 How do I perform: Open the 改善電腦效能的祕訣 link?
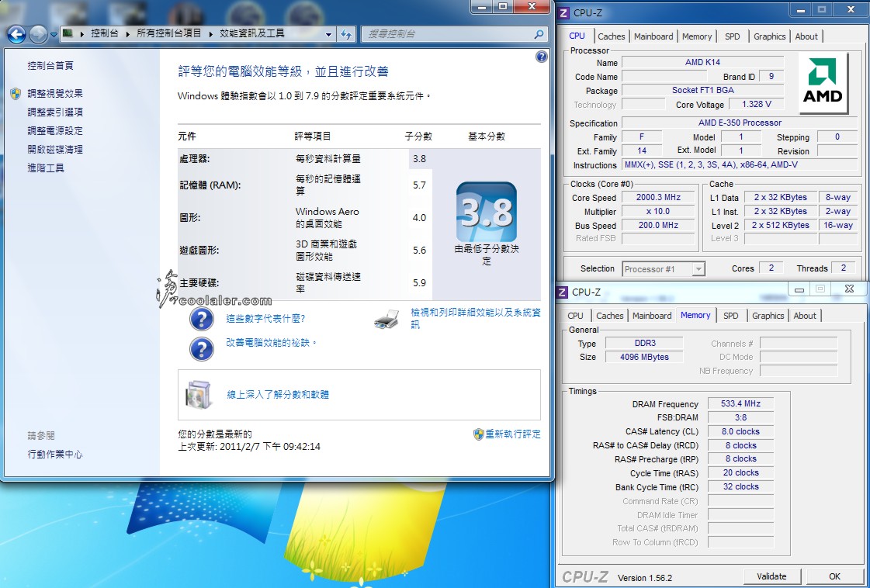(271, 343)
